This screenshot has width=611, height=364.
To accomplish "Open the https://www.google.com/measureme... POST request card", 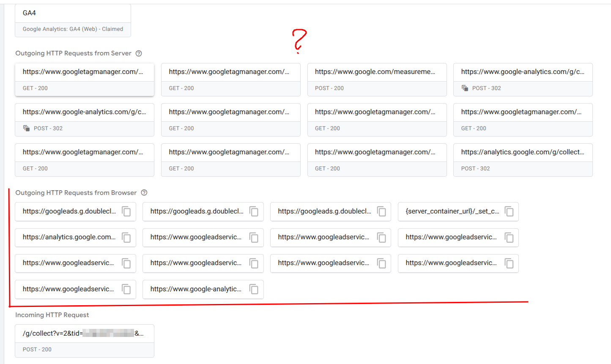I will [377, 79].
